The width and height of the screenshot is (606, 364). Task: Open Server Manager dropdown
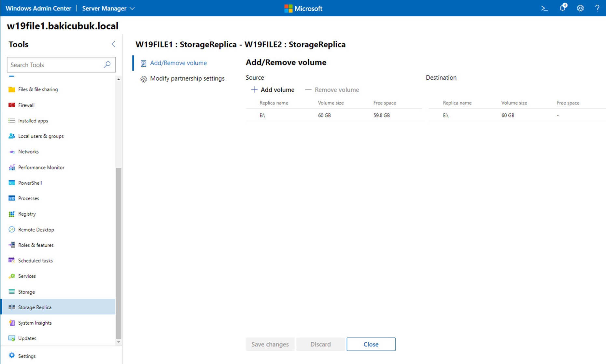point(108,8)
